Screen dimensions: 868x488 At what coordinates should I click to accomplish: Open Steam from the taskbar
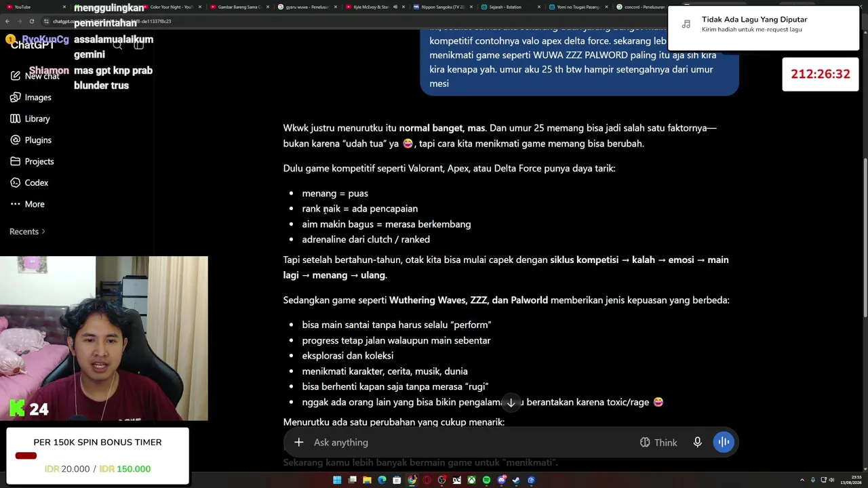coord(516,480)
